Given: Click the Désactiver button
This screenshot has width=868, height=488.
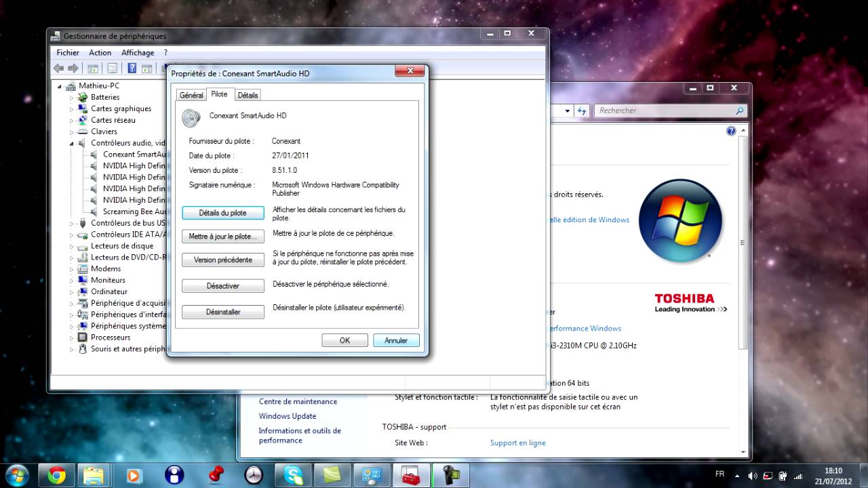Looking at the screenshot, I should (x=223, y=286).
